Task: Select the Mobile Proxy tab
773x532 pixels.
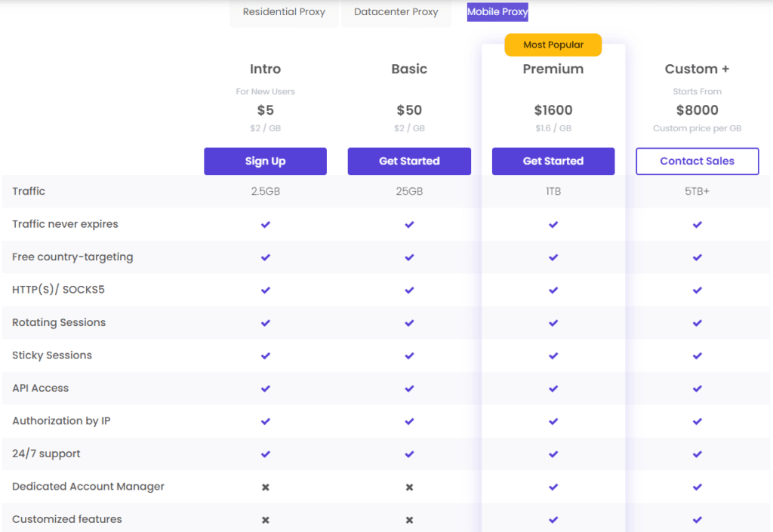Action: point(497,12)
